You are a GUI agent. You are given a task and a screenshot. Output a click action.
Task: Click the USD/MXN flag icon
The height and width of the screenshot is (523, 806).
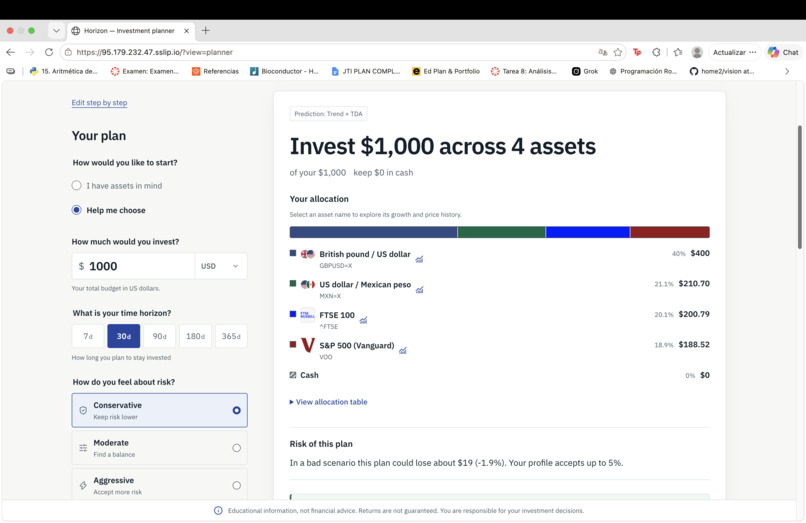coord(307,284)
